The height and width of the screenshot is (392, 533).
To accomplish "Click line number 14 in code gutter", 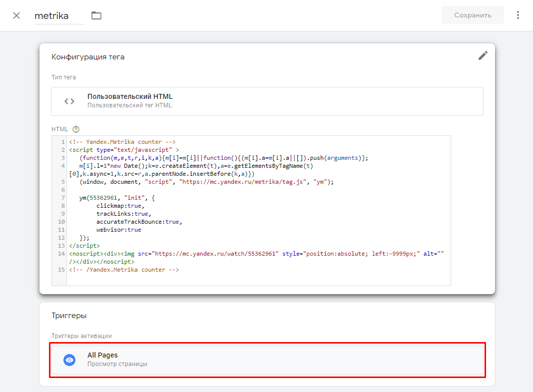I will (x=61, y=254).
